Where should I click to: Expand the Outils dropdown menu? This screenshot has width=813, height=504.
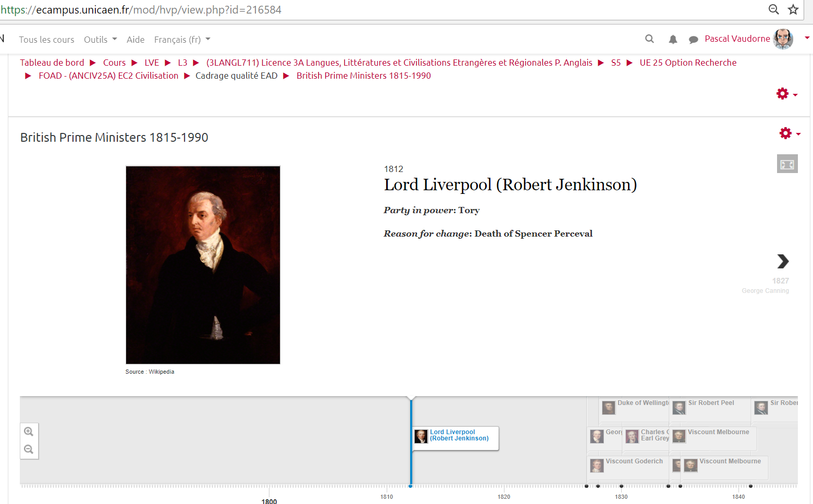point(100,40)
